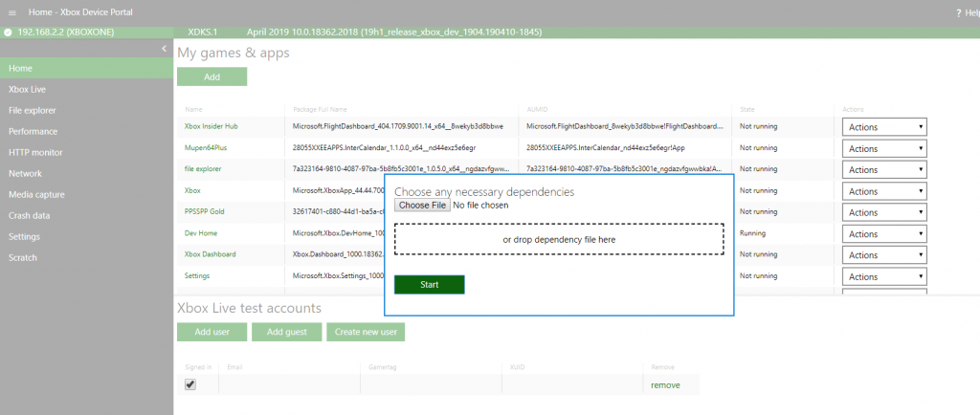Click the Gamertag column header

(383, 367)
